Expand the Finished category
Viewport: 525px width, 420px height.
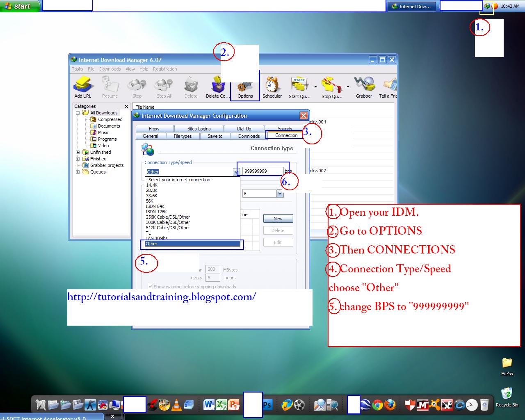(78, 159)
